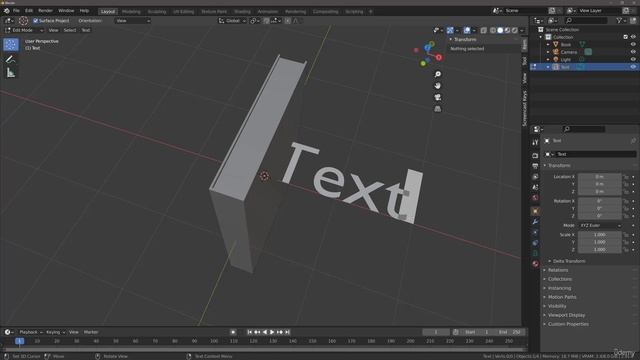Switch perspective/orthographic grid icon
The image size is (640, 360).
pyautogui.click(x=438, y=109)
